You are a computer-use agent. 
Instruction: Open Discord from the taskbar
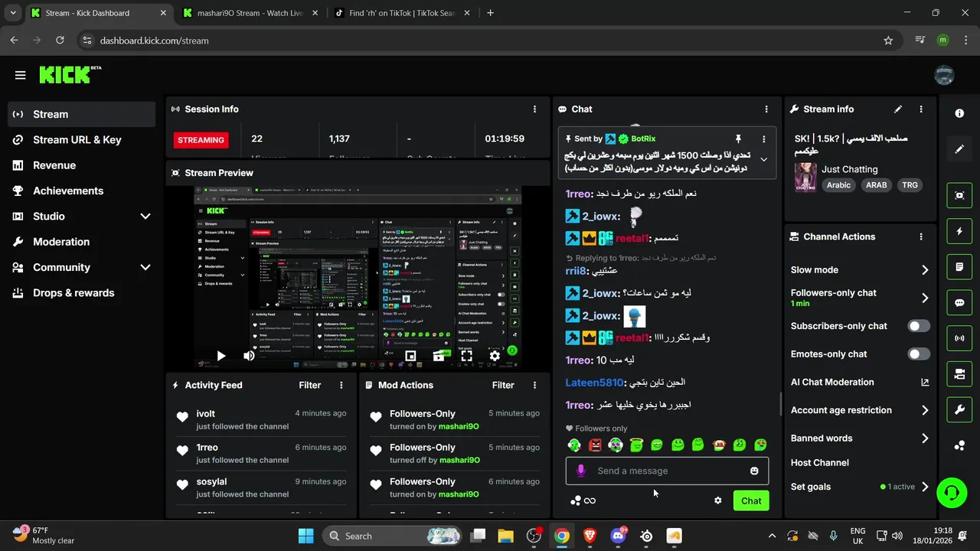pos(618,536)
